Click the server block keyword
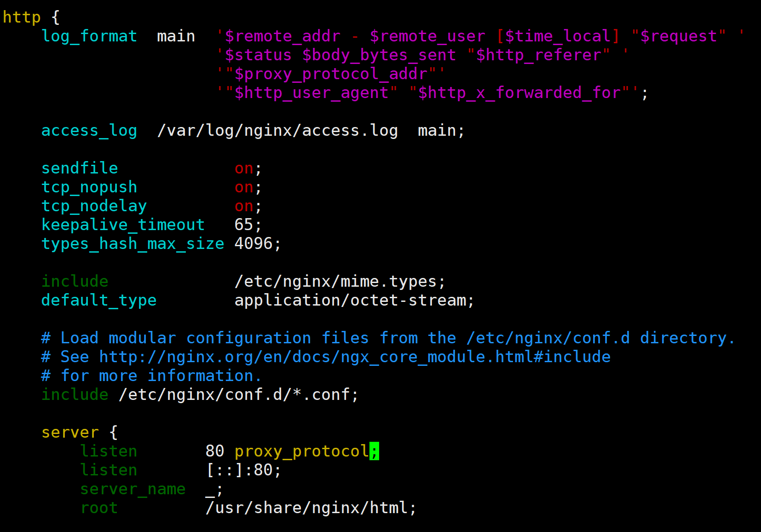 point(70,433)
